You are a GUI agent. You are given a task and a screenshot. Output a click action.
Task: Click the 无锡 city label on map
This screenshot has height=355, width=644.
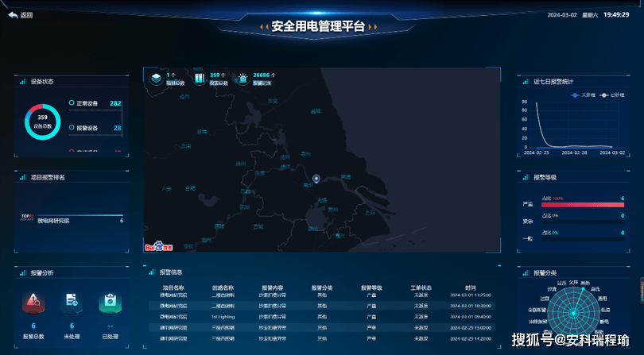point(321,200)
